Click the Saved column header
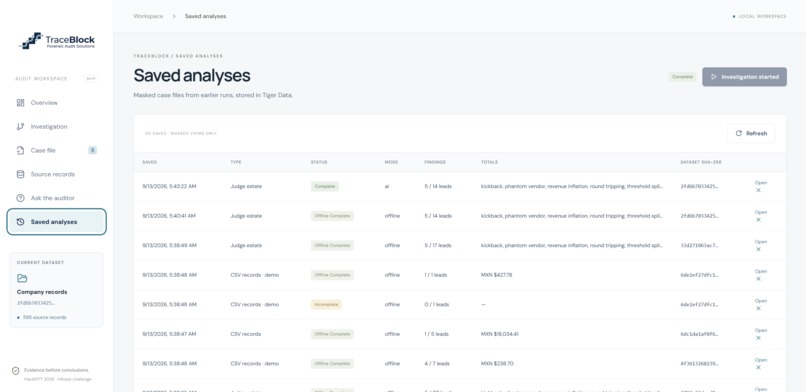Screen dimensions: 806x392 150,162
